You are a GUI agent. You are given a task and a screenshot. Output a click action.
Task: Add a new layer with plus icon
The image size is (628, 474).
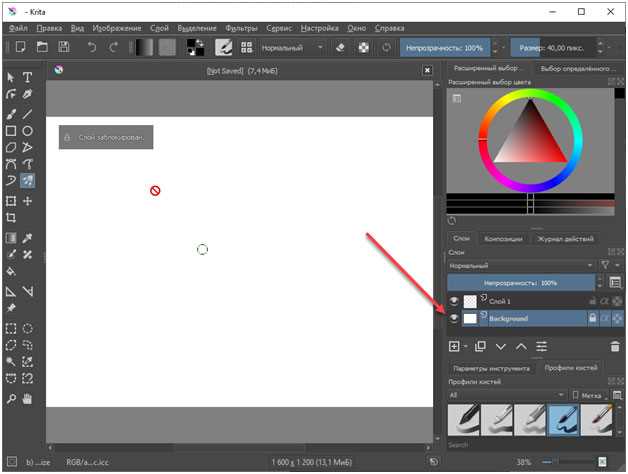[454, 346]
